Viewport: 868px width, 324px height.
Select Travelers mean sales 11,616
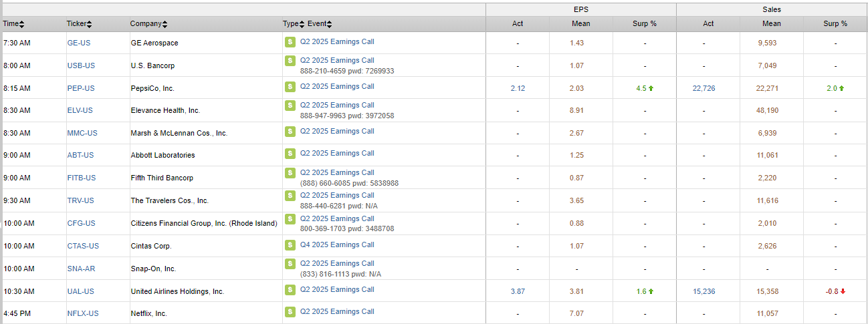coord(768,201)
